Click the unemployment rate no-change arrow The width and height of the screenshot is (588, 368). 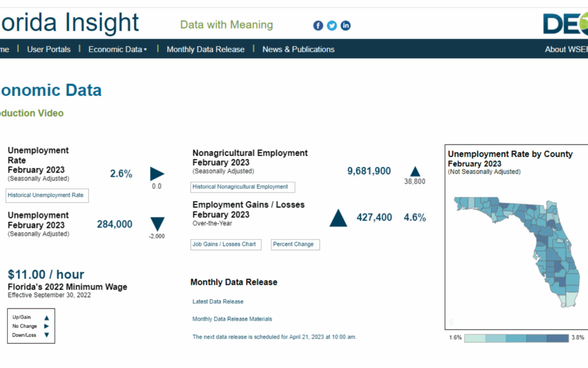coord(157,174)
